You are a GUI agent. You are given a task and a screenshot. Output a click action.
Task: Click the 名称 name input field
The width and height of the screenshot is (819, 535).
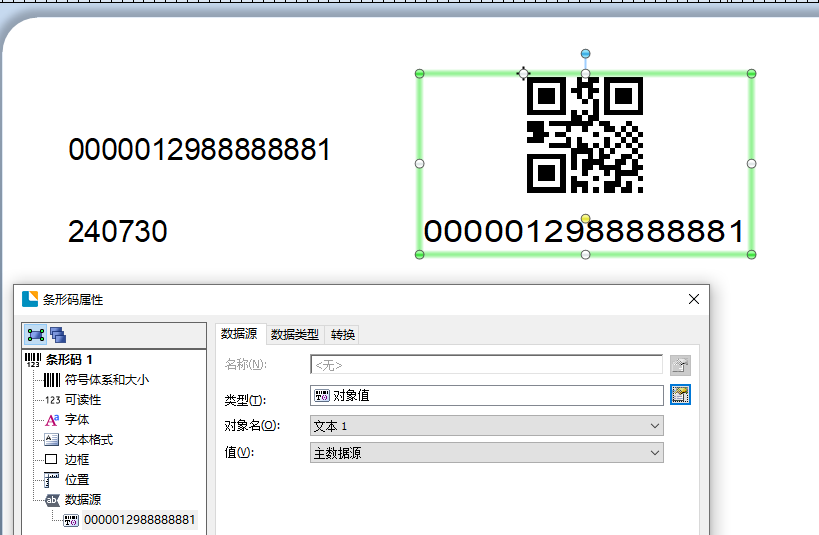486,365
